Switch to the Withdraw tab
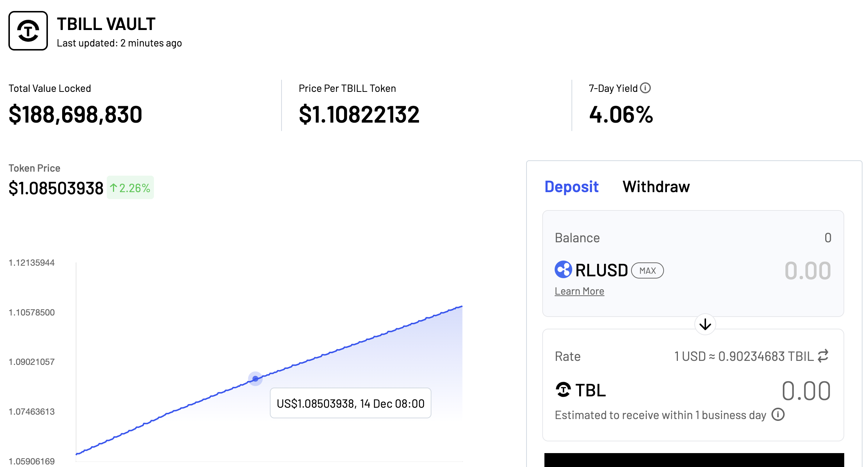 pyautogui.click(x=656, y=187)
